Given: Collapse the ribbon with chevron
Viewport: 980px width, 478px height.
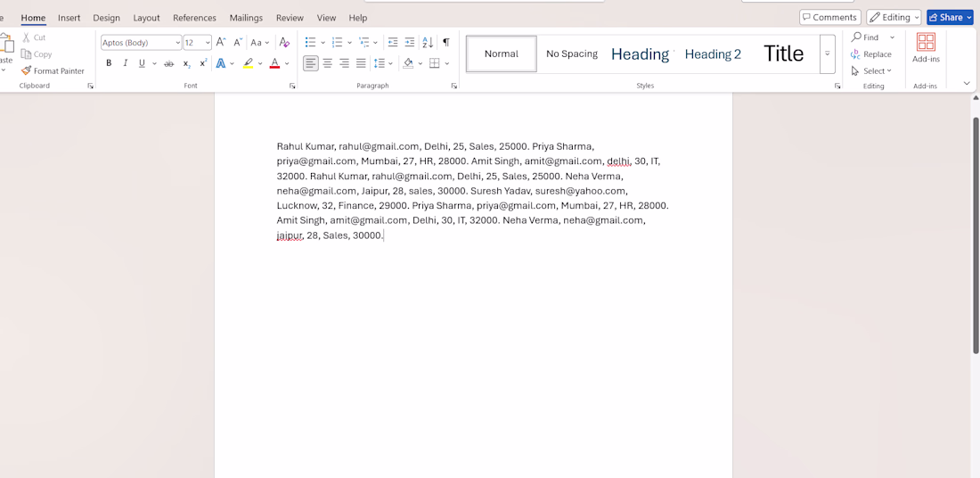Looking at the screenshot, I should 967,83.
